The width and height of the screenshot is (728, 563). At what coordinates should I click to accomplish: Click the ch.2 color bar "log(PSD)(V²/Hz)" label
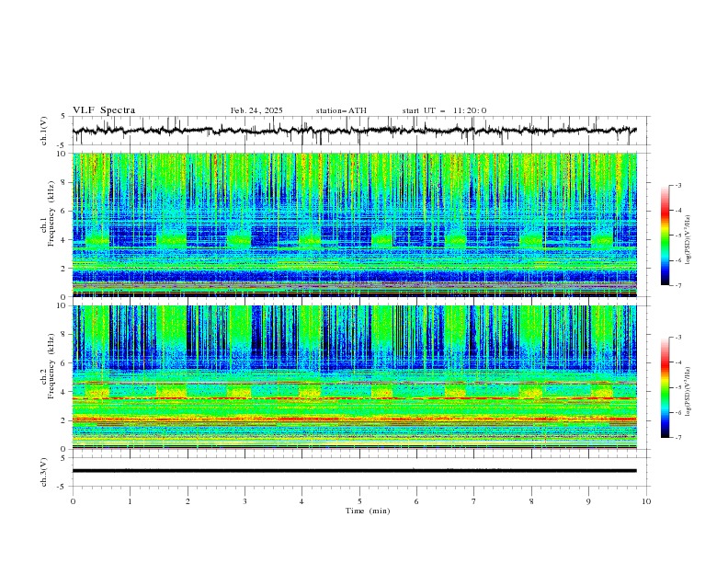[x=688, y=392]
